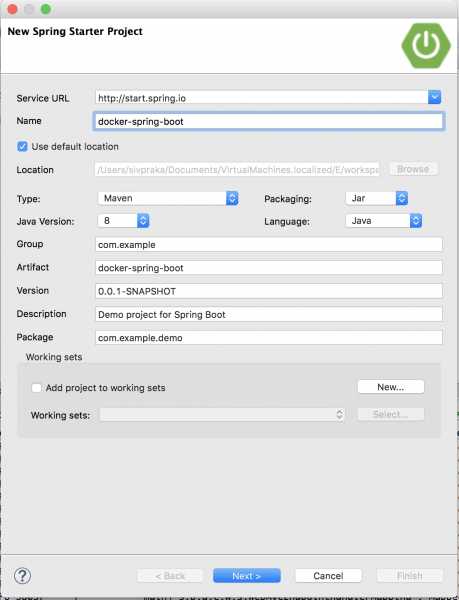Click into the Group field com.example
Screen dimensions: 459x600
pyautogui.click(x=269, y=245)
